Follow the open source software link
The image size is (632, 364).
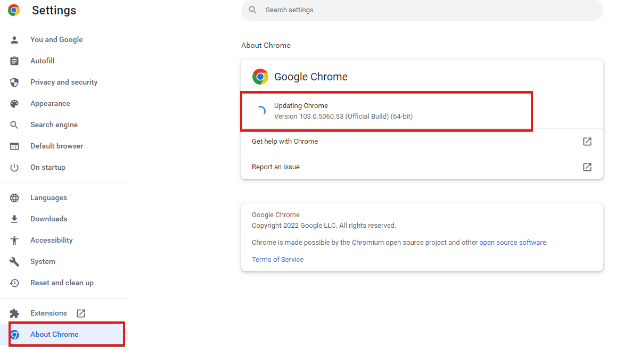(x=512, y=243)
